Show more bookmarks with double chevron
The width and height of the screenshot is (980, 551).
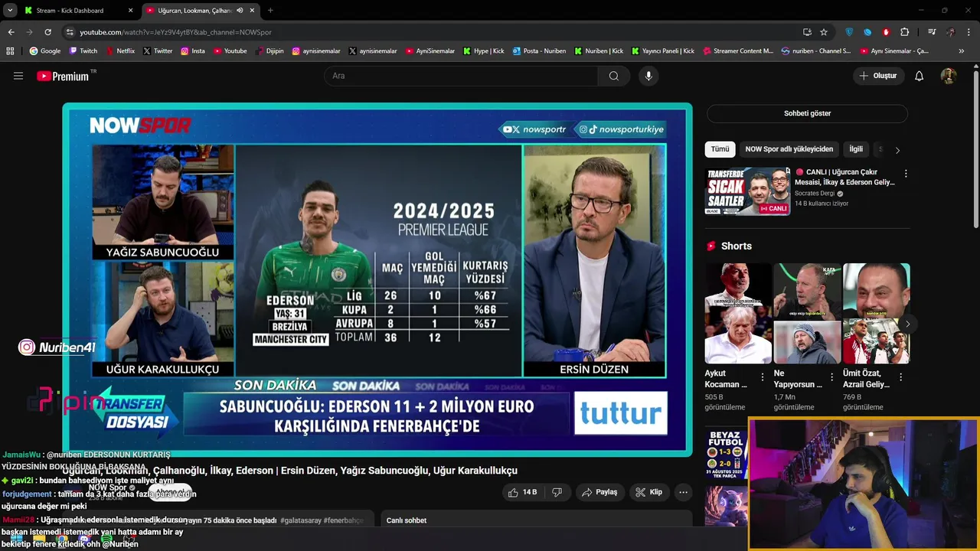(x=962, y=51)
